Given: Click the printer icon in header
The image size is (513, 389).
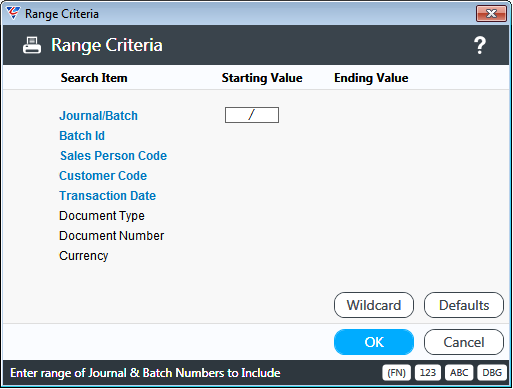Looking at the screenshot, I should [x=32, y=45].
